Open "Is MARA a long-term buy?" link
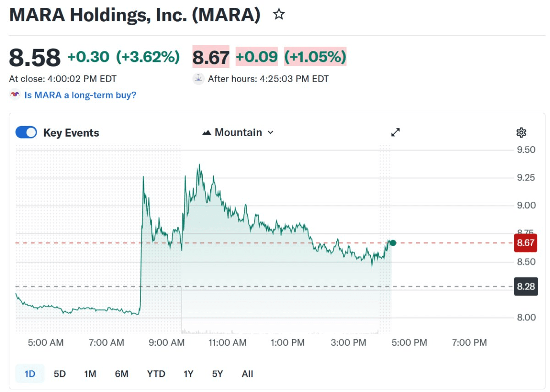Viewport: 550px width, 392px height. [80, 95]
